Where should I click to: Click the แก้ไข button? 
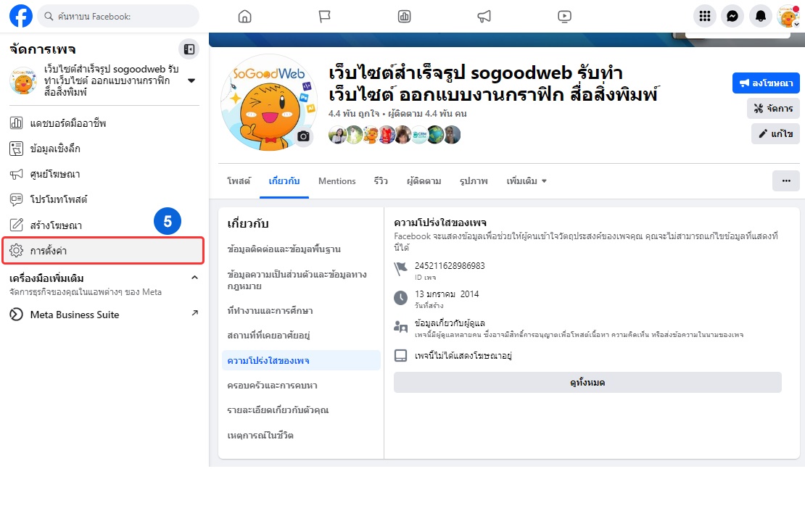tap(775, 133)
